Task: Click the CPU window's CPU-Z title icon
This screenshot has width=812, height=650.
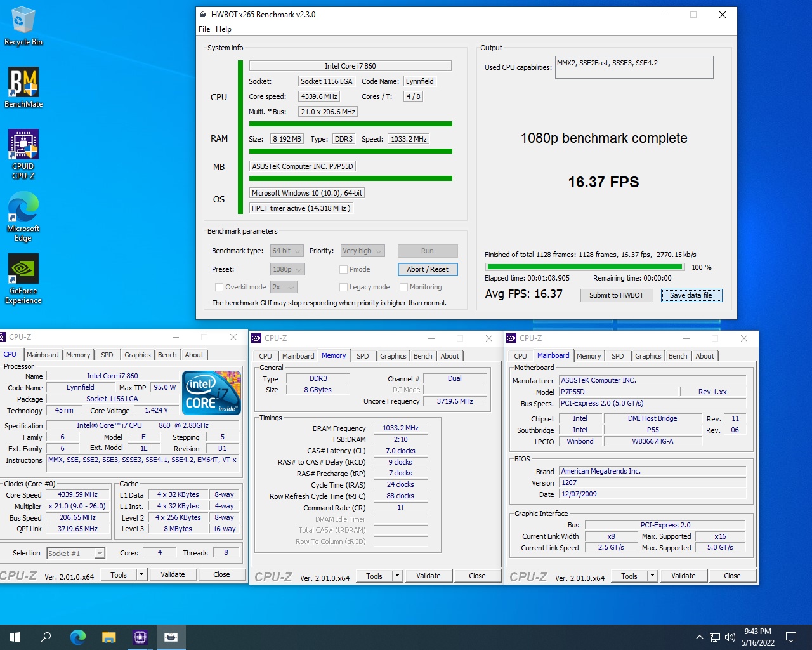Action: point(3,337)
